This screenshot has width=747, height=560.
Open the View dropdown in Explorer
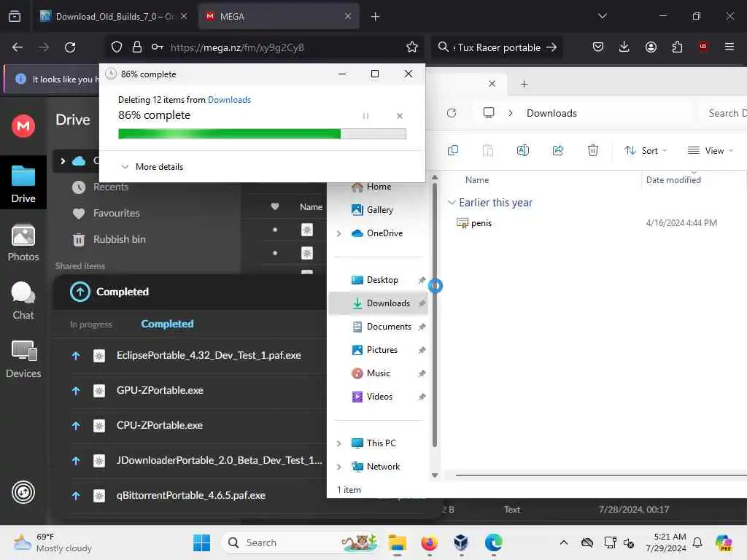[x=710, y=150]
